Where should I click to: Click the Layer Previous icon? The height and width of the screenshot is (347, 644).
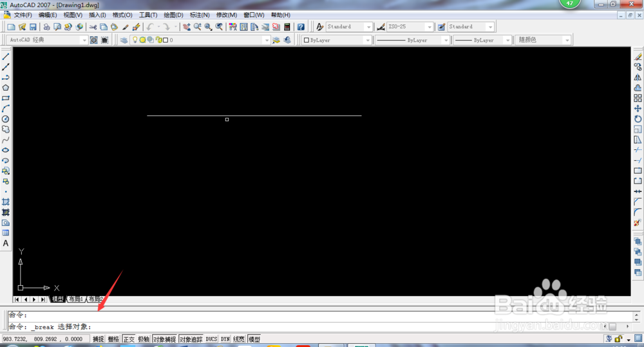tap(287, 40)
